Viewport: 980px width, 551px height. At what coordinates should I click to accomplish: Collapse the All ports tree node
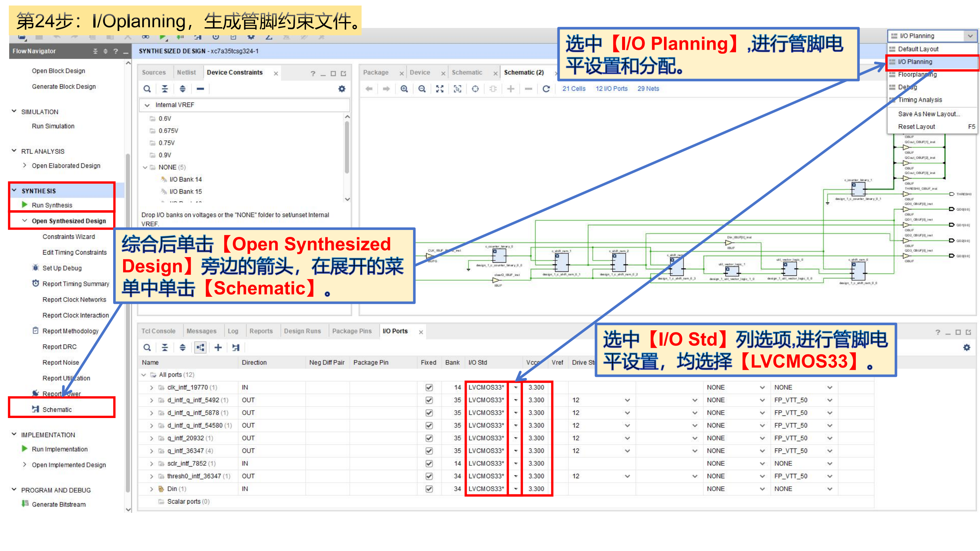144,375
